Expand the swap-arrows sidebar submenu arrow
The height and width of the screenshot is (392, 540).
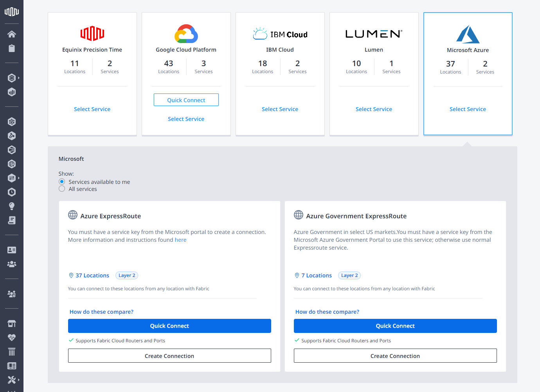coord(19,178)
